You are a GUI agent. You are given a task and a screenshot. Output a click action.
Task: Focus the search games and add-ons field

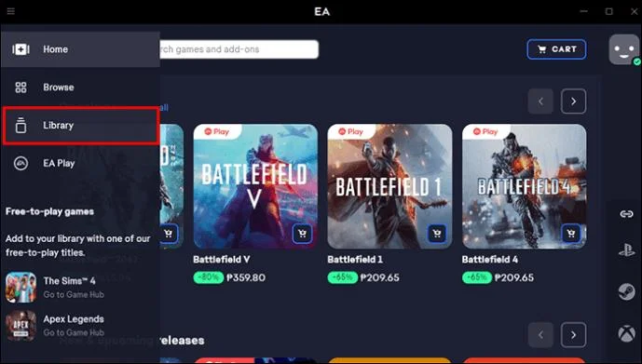[239, 49]
